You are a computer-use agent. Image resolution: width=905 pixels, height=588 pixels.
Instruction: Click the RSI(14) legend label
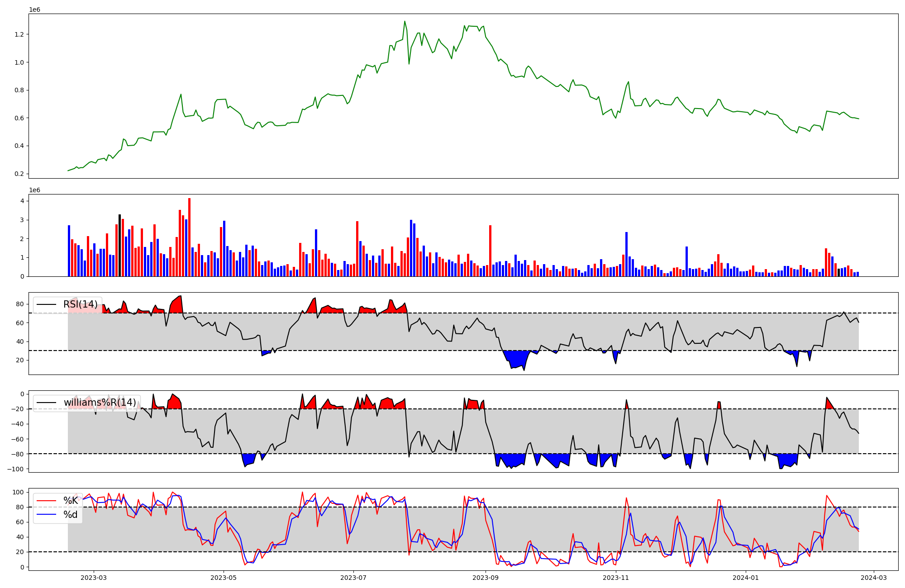click(x=80, y=304)
